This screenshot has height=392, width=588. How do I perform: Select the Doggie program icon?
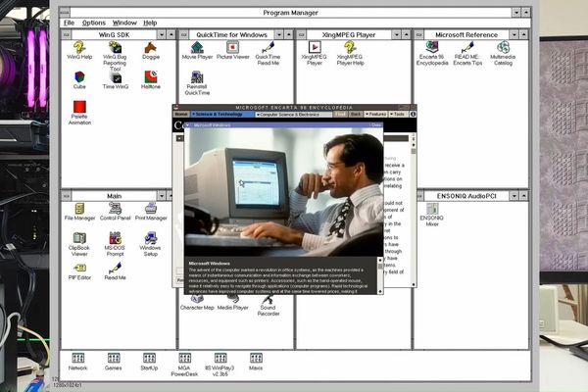150,48
